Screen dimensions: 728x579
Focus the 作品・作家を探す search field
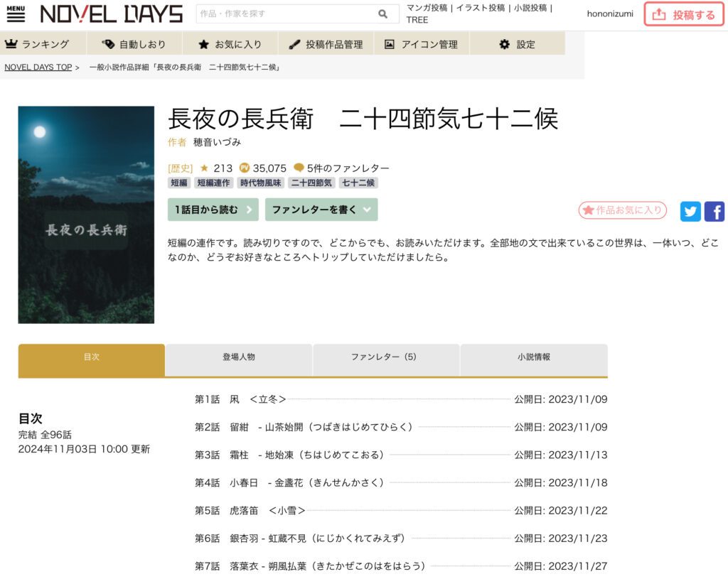pos(284,14)
